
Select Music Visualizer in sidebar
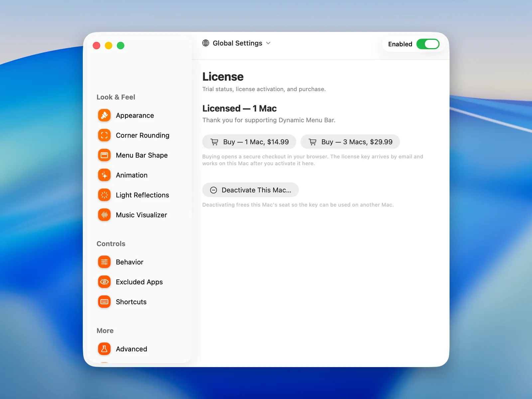(x=141, y=215)
